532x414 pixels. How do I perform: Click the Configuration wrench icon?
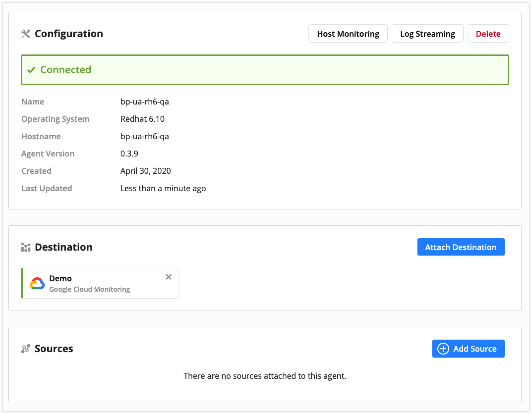point(26,34)
